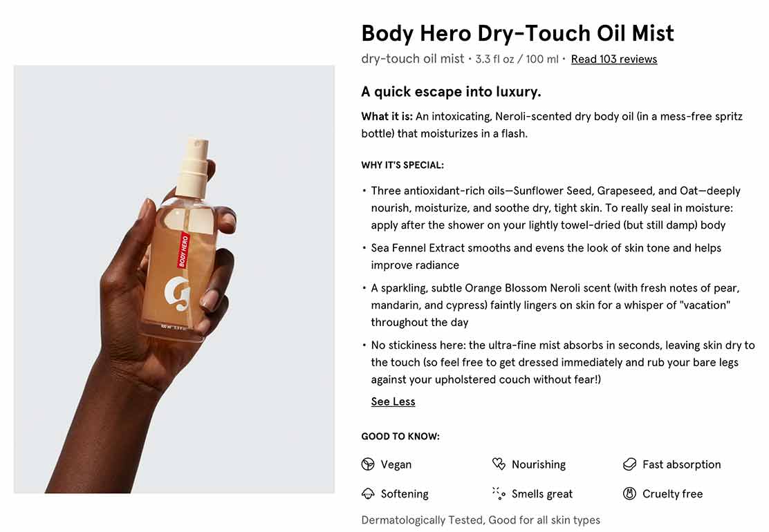
Task: Click the Fast absorption icon
Action: click(630, 464)
